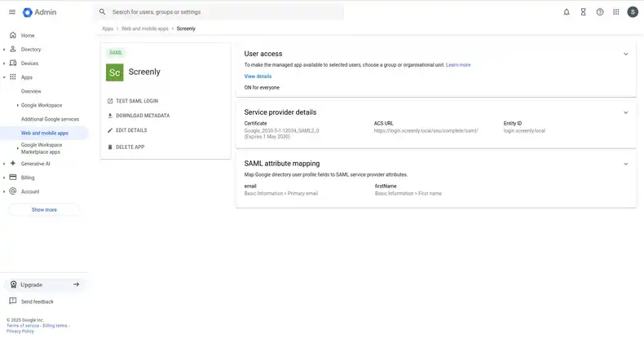Click the Billing card icon

point(13,178)
